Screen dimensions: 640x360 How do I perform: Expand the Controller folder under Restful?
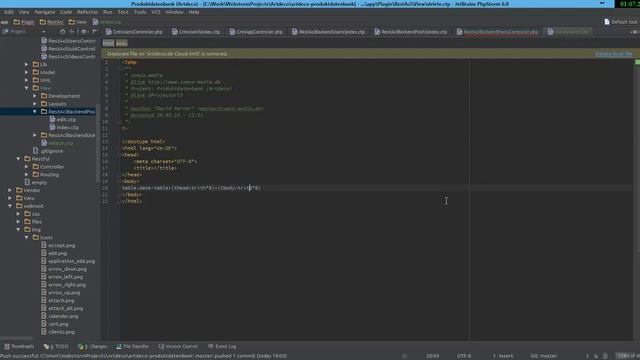pos(27,167)
